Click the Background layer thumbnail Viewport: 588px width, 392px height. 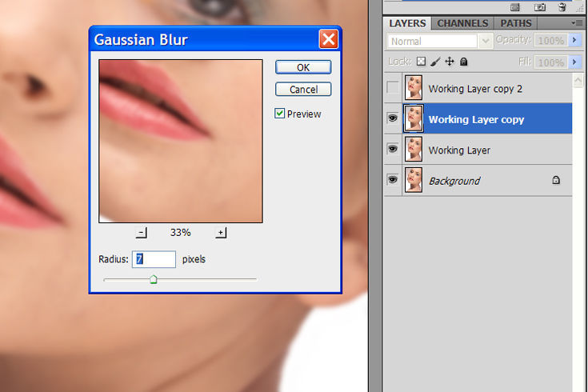[x=414, y=180]
